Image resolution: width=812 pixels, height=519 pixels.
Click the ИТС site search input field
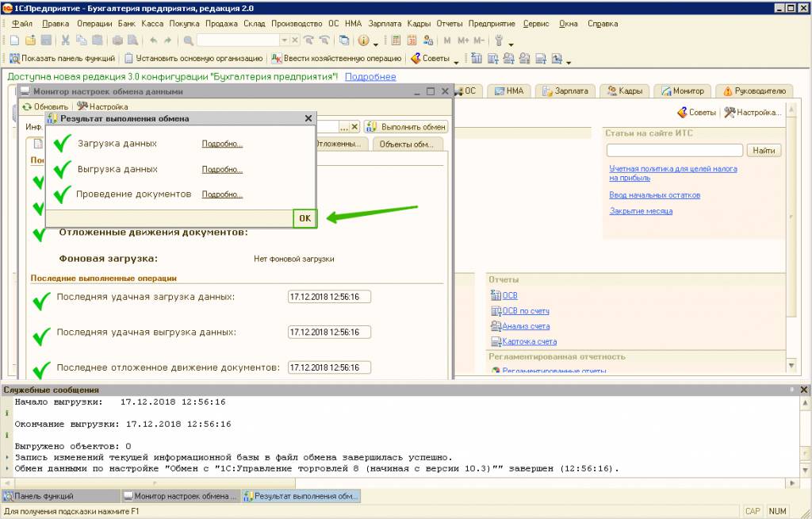click(x=675, y=150)
